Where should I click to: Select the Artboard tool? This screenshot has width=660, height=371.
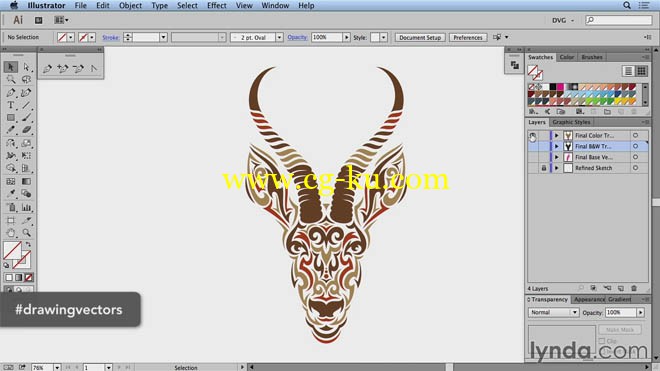[x=11, y=220]
